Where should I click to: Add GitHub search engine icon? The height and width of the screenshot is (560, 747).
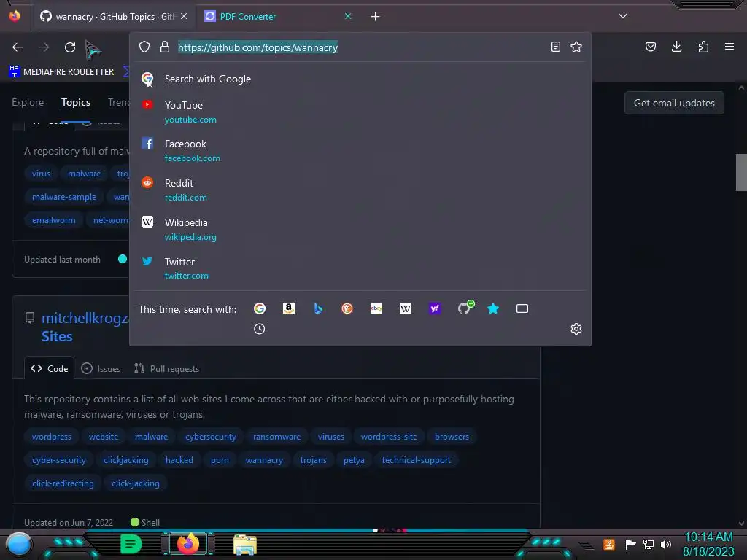coord(465,308)
